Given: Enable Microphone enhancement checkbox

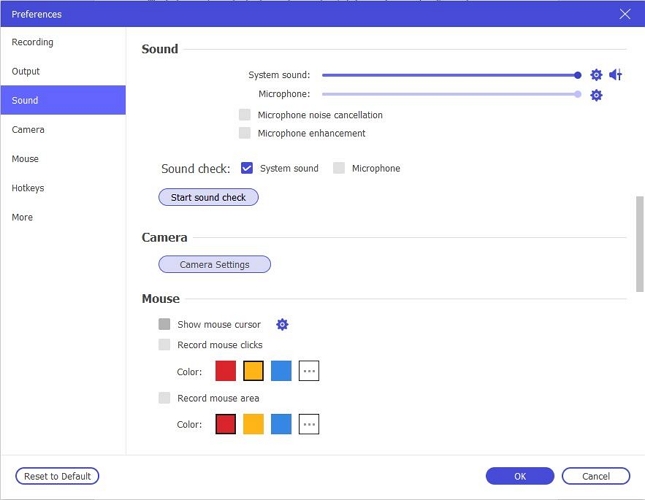Looking at the screenshot, I should pyautogui.click(x=245, y=133).
